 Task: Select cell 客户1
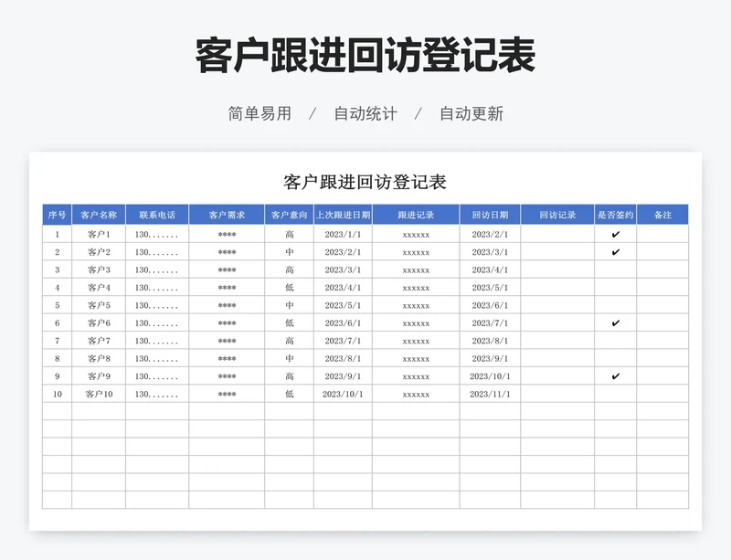(99, 234)
